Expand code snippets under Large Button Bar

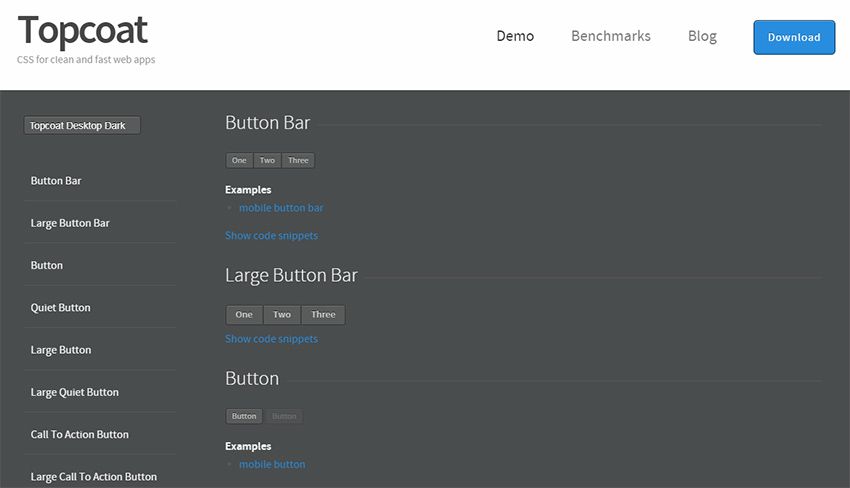coord(271,339)
